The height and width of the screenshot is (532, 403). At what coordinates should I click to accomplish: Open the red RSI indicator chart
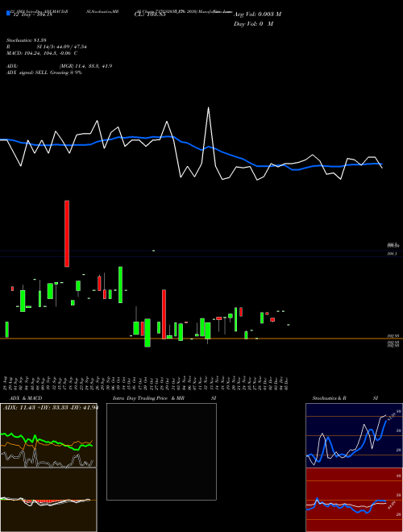pyautogui.click(x=354, y=500)
